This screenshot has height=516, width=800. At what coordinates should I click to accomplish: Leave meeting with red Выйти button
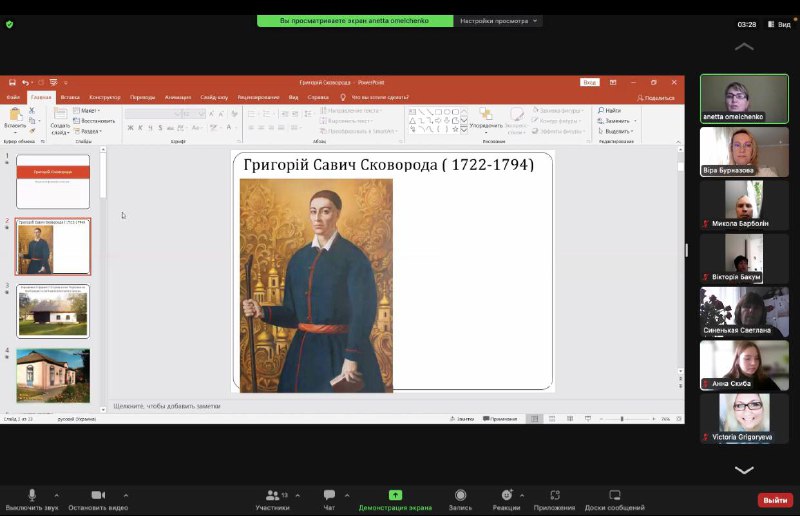pos(775,500)
